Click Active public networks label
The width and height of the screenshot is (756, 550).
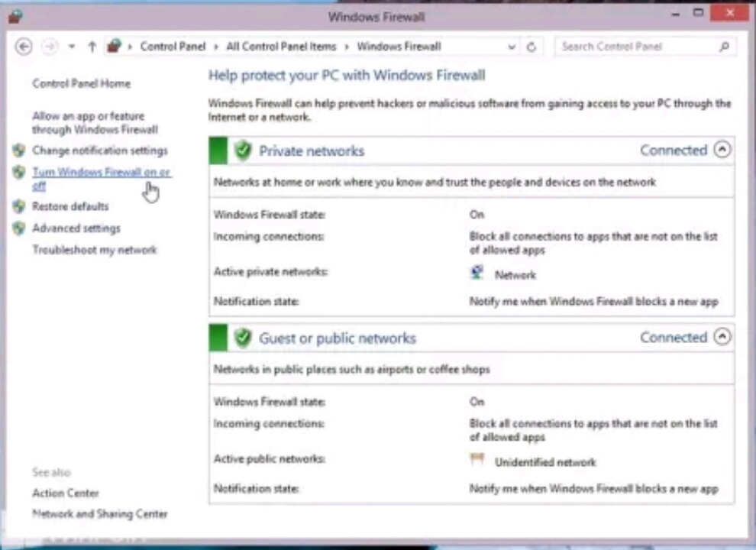pos(269,459)
